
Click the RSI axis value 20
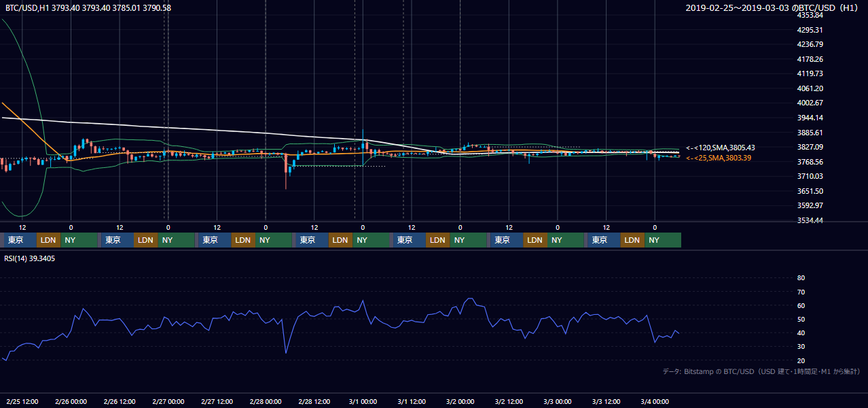[801, 360]
